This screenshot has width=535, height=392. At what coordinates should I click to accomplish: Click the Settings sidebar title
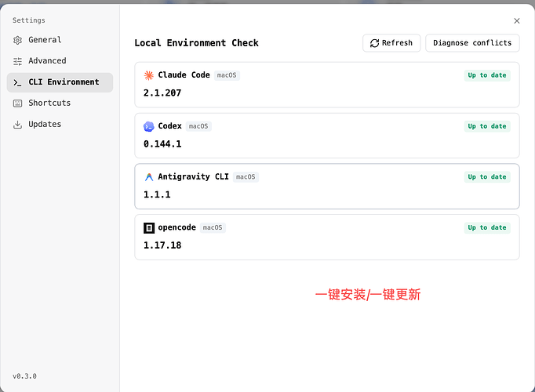point(29,20)
